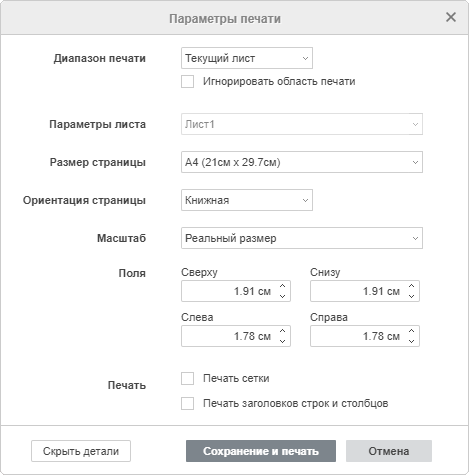Toggle 'Печать заголовков строк и столбцов' checkbox
Screen dimensions: 469x475
coord(187,403)
